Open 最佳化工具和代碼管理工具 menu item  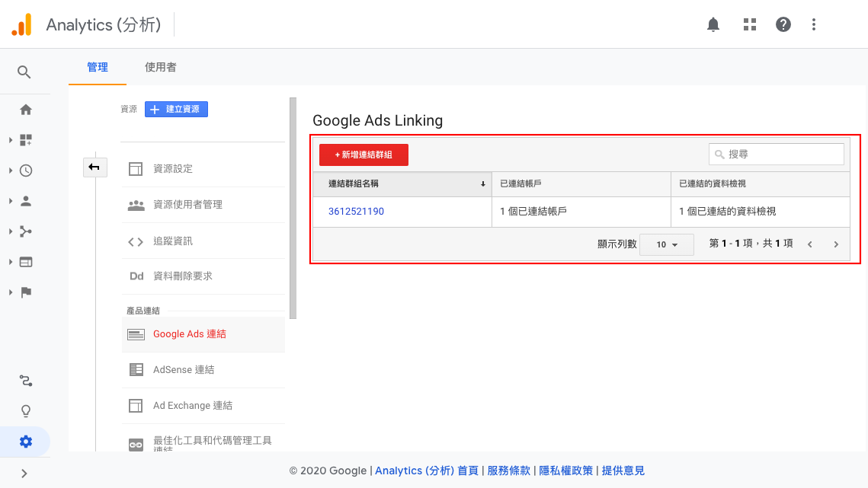pyautogui.click(x=203, y=441)
